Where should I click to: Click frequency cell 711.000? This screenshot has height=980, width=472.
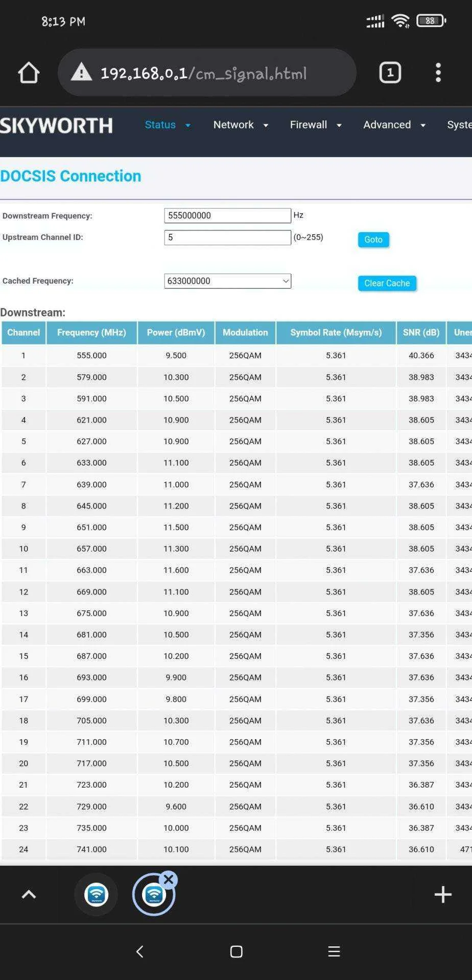(91, 742)
